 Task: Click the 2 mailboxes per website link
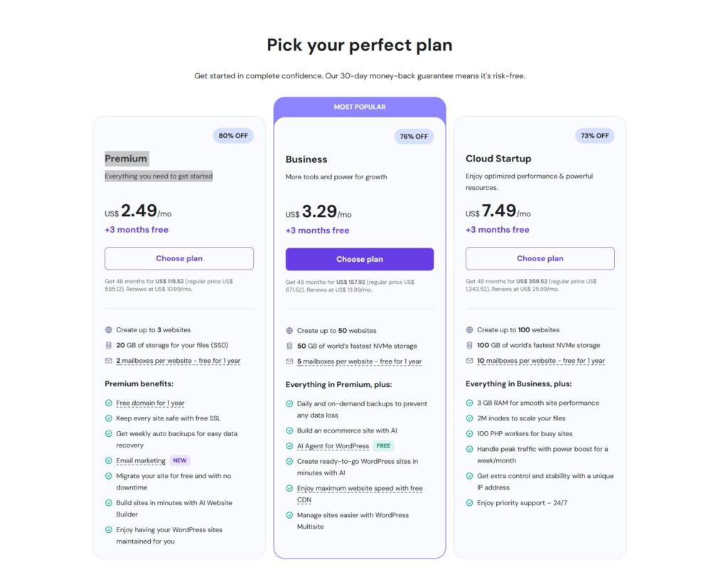tap(178, 361)
